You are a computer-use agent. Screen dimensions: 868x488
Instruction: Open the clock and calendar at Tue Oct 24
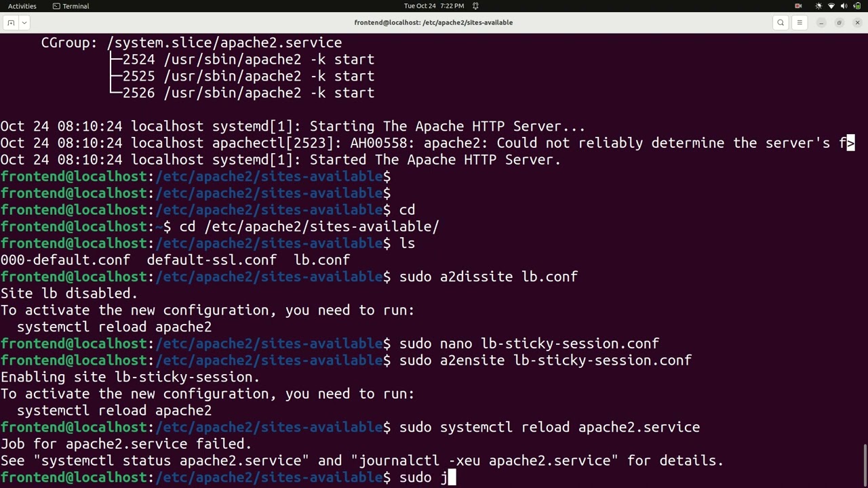434,6
